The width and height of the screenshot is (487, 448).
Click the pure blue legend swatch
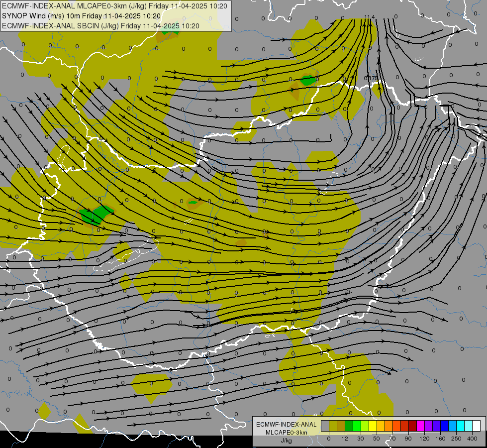coord(444,426)
